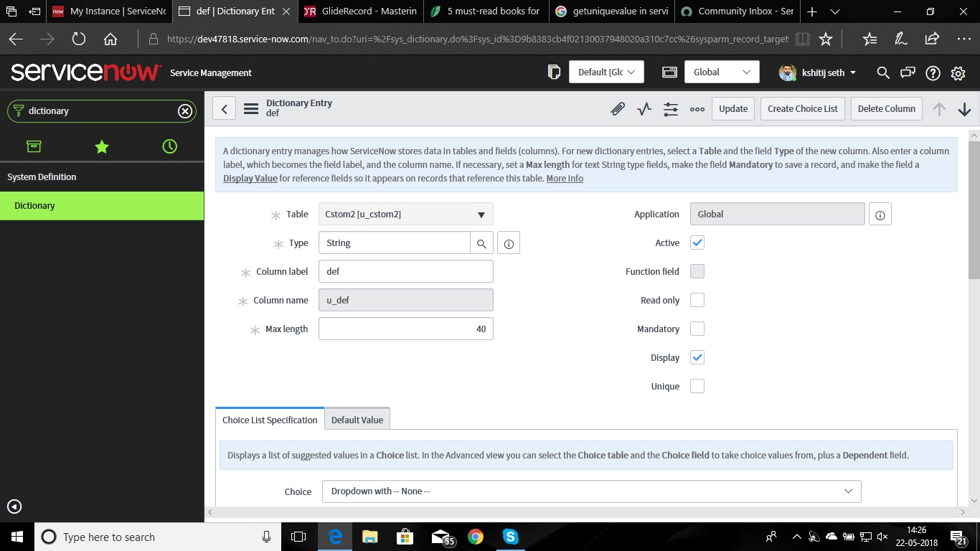Go back using the form back arrow
Viewport: 980px width, 551px height.
point(224,109)
